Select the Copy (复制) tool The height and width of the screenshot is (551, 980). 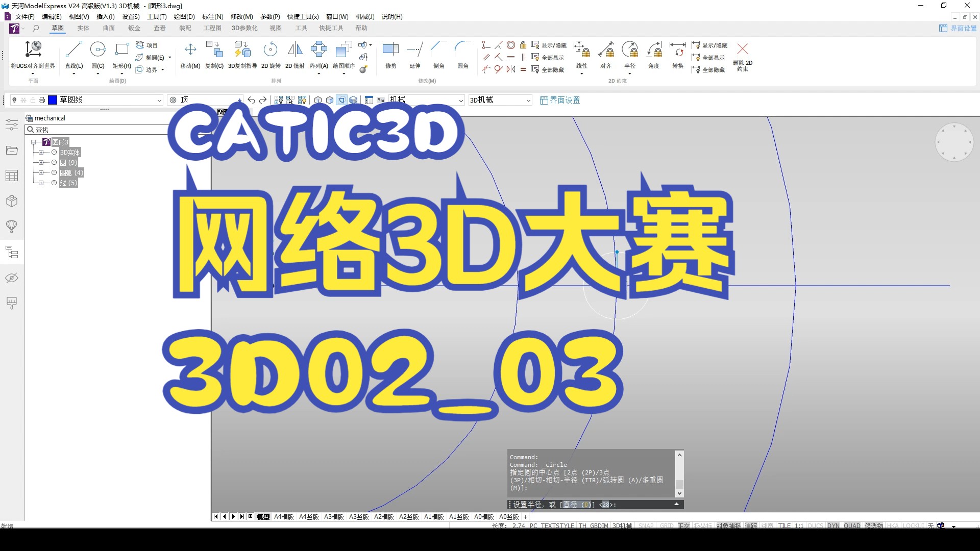214,55
